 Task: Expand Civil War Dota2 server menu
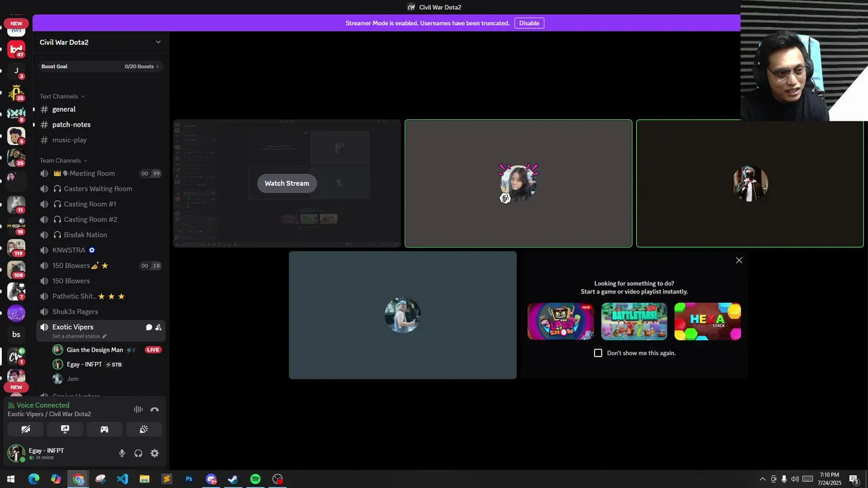[x=158, y=42]
